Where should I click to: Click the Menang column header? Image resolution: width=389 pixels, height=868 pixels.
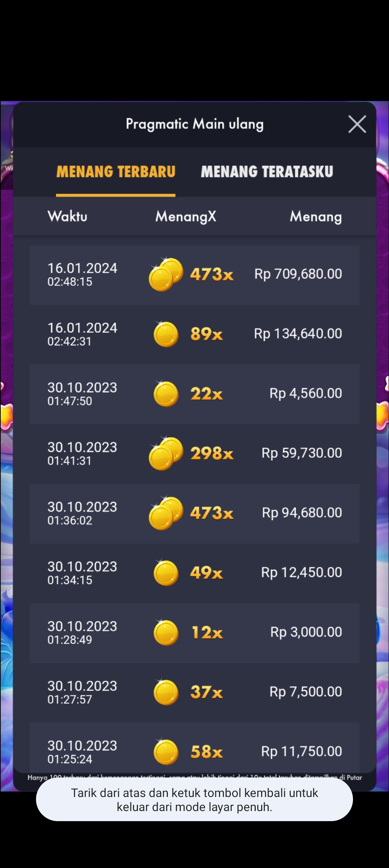click(x=316, y=217)
